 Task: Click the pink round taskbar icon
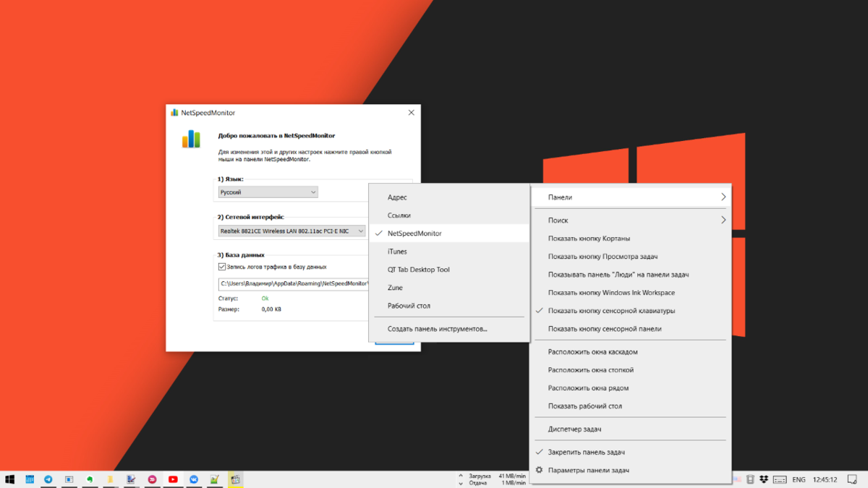tap(152, 479)
